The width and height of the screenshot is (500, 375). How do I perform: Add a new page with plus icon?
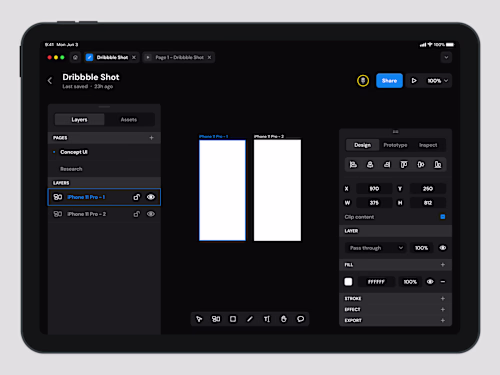[151, 138]
